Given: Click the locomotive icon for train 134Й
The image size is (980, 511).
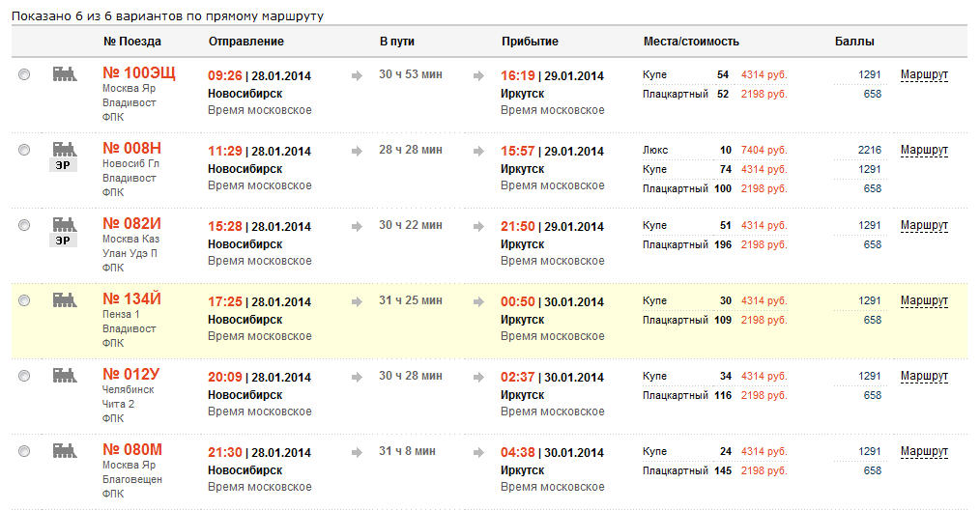Looking at the screenshot, I should coord(65,299).
